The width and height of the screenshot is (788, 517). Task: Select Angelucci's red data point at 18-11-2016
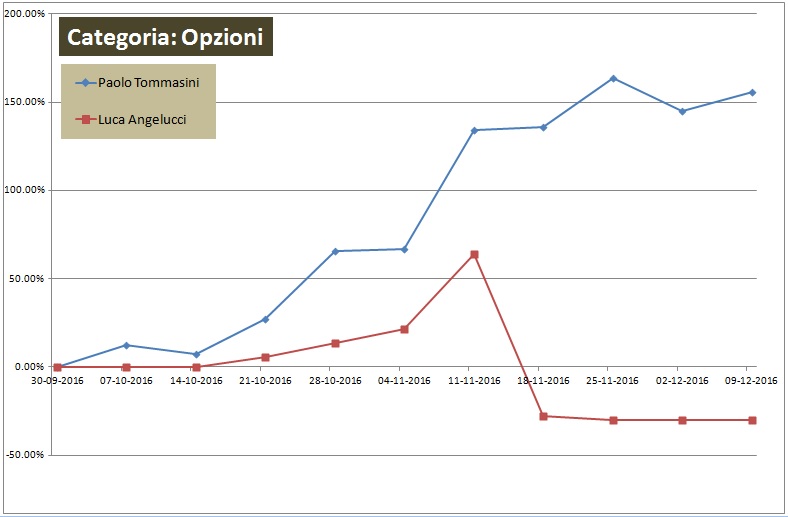point(543,416)
